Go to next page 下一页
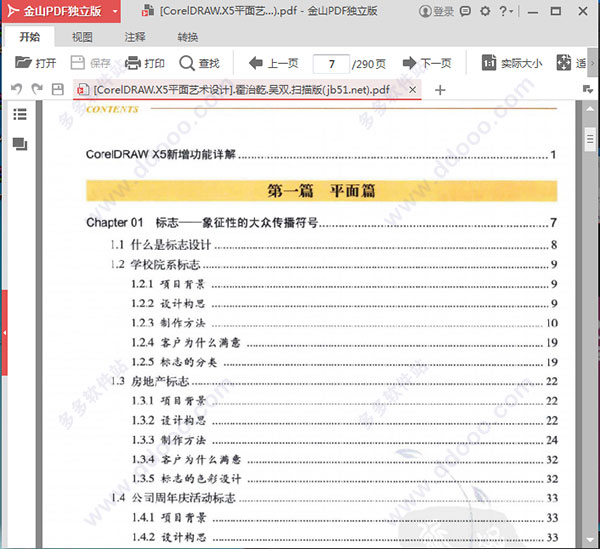This screenshot has width=600, height=549. [427, 62]
